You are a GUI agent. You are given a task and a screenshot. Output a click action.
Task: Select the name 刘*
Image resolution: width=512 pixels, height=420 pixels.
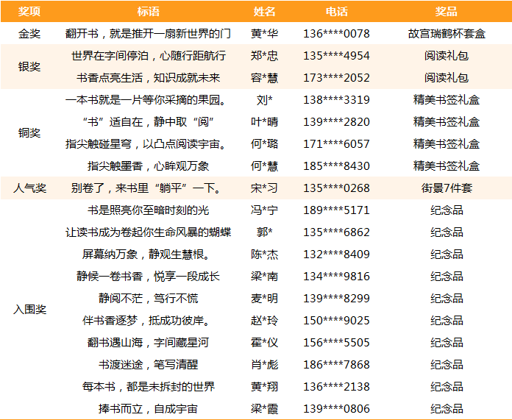(x=265, y=99)
